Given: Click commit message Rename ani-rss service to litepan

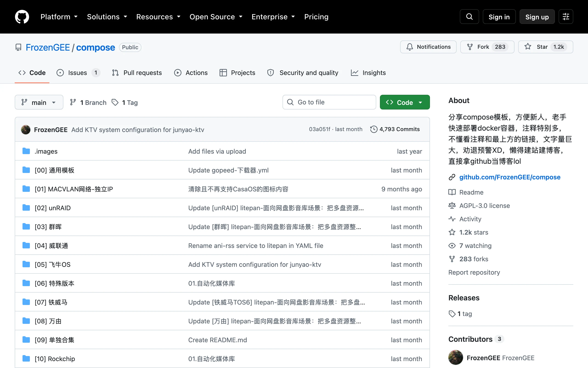Looking at the screenshot, I should coord(256,246).
